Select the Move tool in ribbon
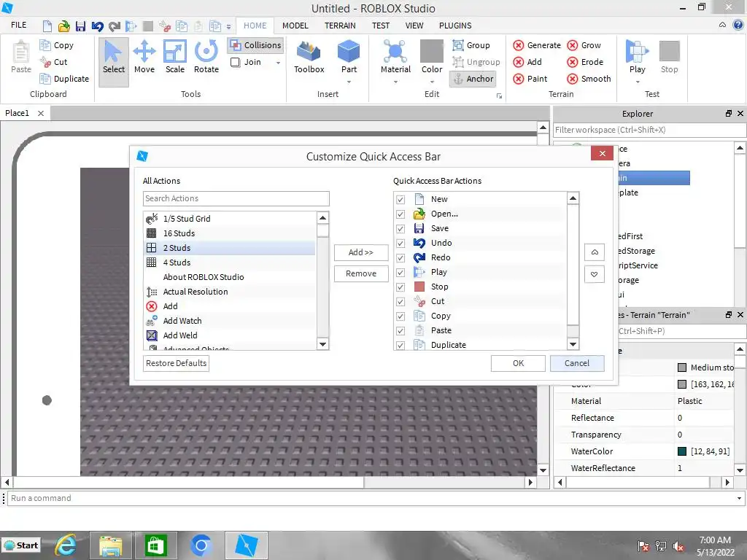This screenshot has height=560, width=747. pyautogui.click(x=144, y=57)
